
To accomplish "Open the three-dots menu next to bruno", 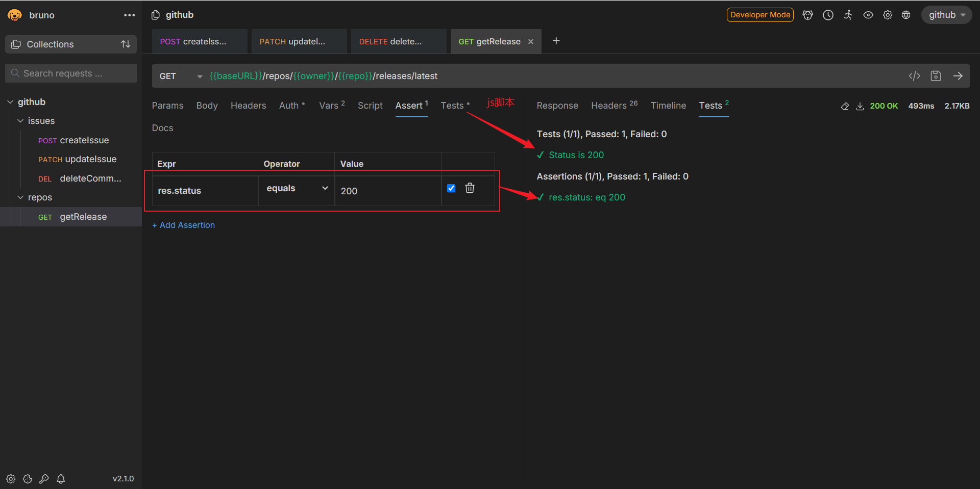I will pos(129,15).
